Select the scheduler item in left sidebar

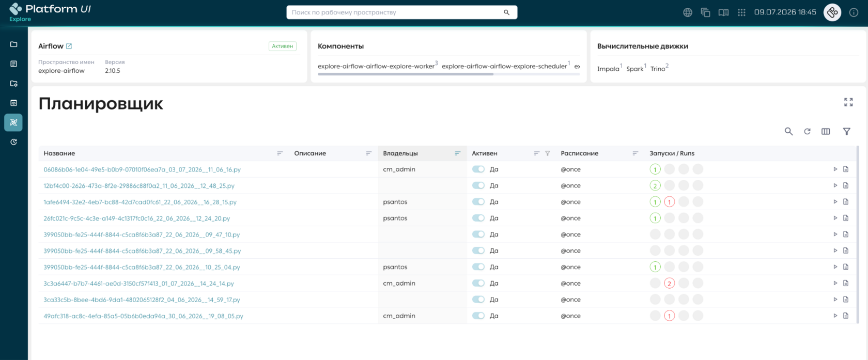pos(13,122)
